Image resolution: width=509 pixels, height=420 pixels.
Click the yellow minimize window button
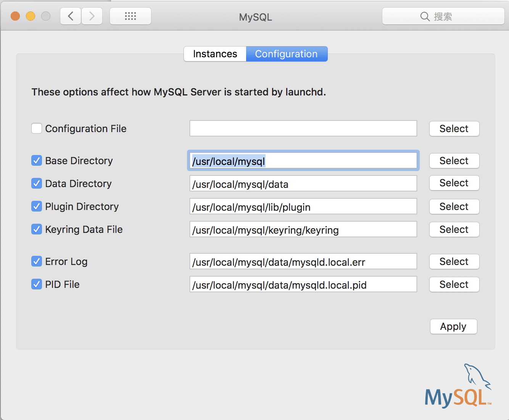[x=31, y=16]
